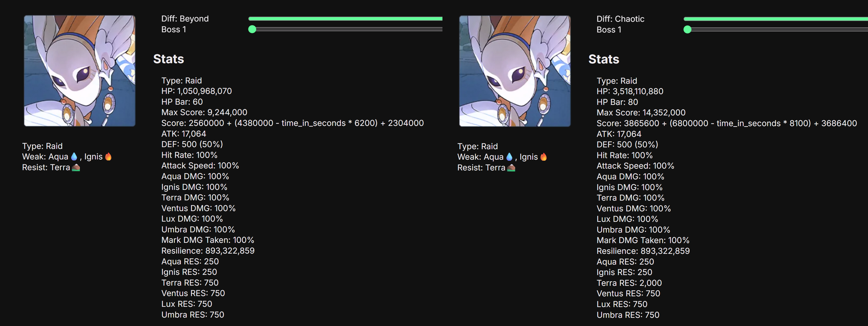Click the Terra rock icon for the Beyond boss
This screenshot has width=868, height=326.
point(76,167)
